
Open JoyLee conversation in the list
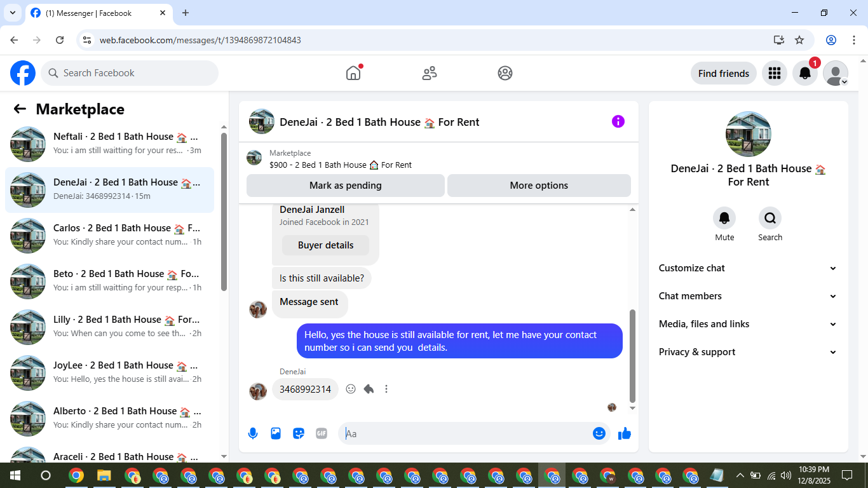pos(109,373)
